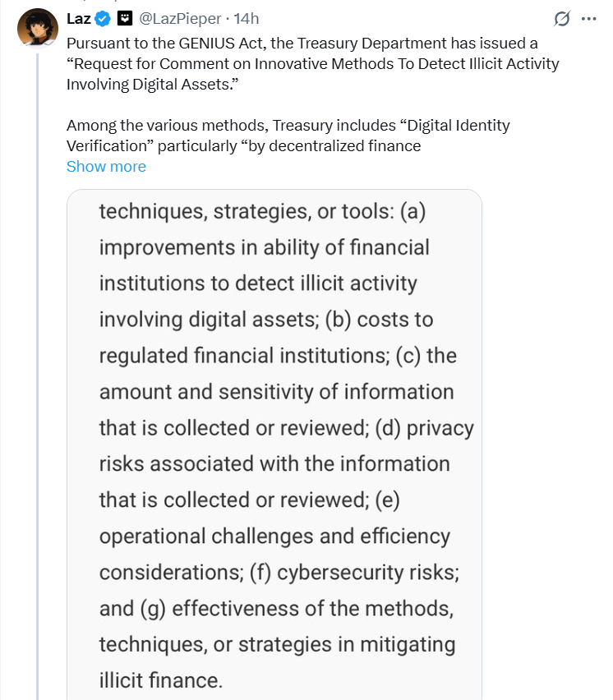This screenshot has height=700, width=613.
Task: Click the blue verified checkmark badge
Action: click(x=103, y=18)
